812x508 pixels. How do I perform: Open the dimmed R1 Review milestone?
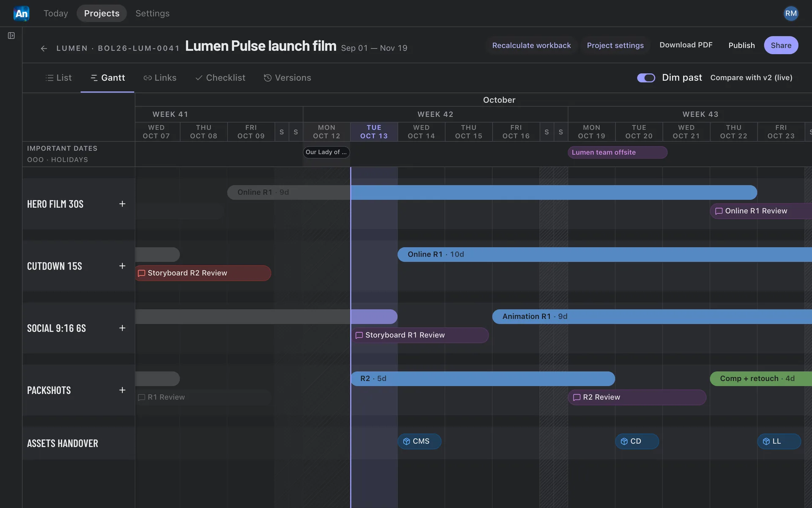203,397
